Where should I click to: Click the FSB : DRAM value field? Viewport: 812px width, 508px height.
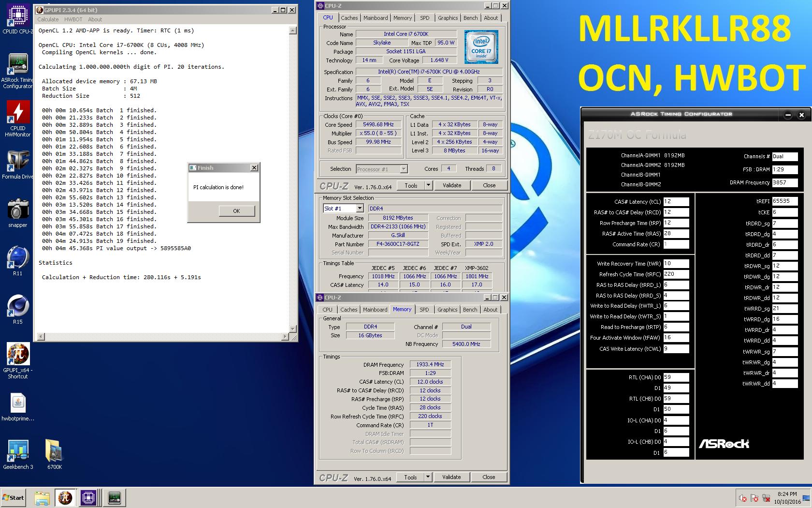[x=785, y=169]
